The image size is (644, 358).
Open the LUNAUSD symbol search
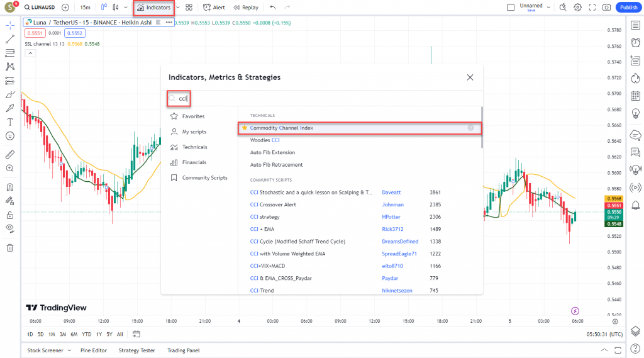[x=40, y=8]
